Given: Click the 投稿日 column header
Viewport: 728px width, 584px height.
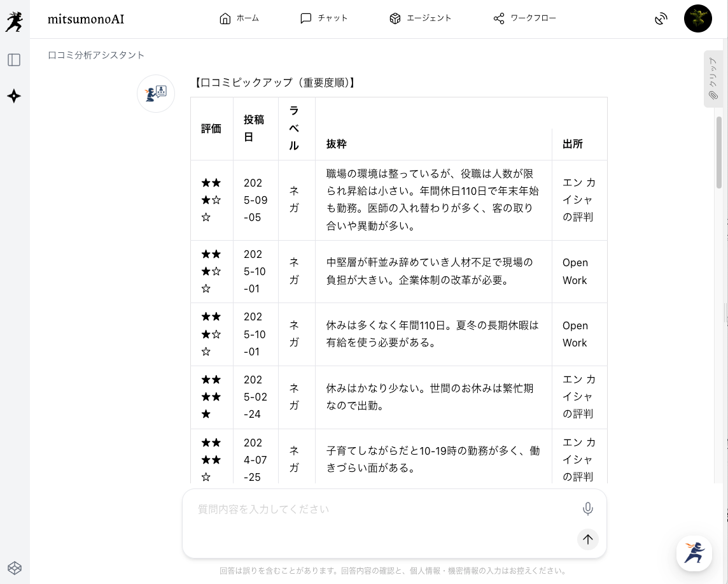Looking at the screenshot, I should tap(254, 128).
